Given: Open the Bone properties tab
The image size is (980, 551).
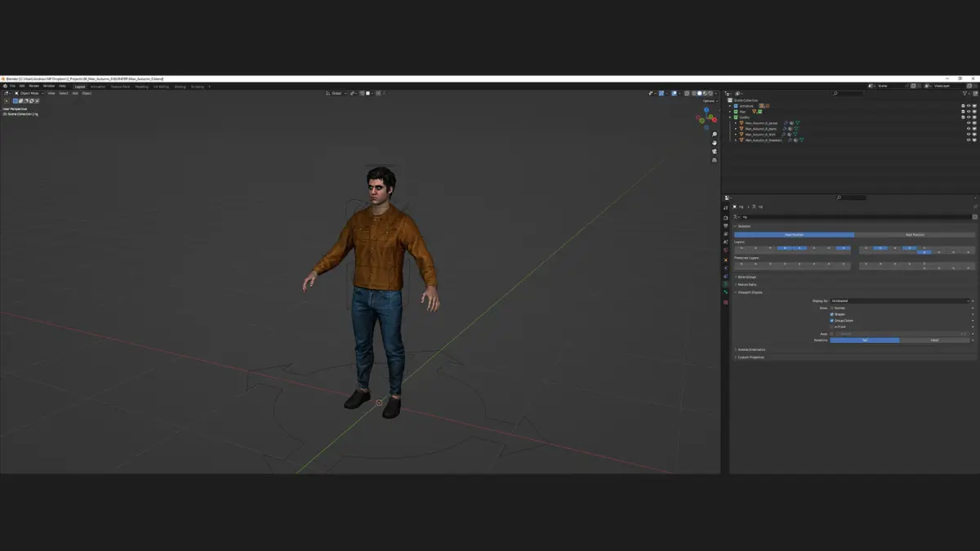Looking at the screenshot, I should point(725,291).
